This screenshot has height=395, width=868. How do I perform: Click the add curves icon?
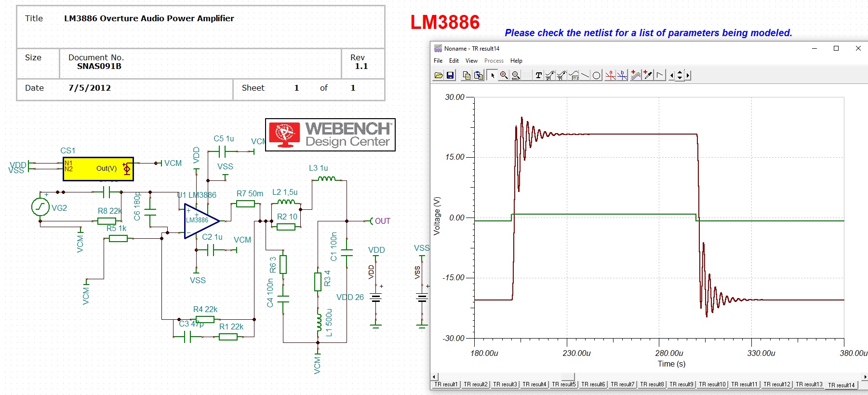pos(636,75)
